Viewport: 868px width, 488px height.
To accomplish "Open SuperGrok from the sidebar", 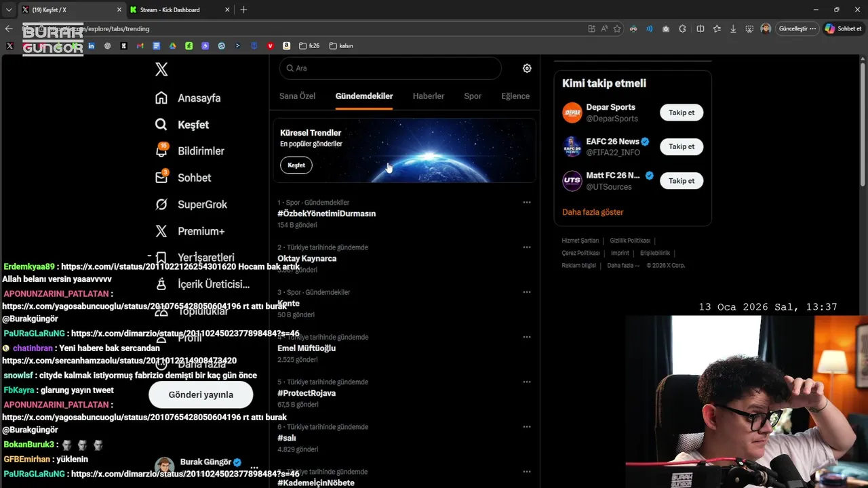I will 191,204.
